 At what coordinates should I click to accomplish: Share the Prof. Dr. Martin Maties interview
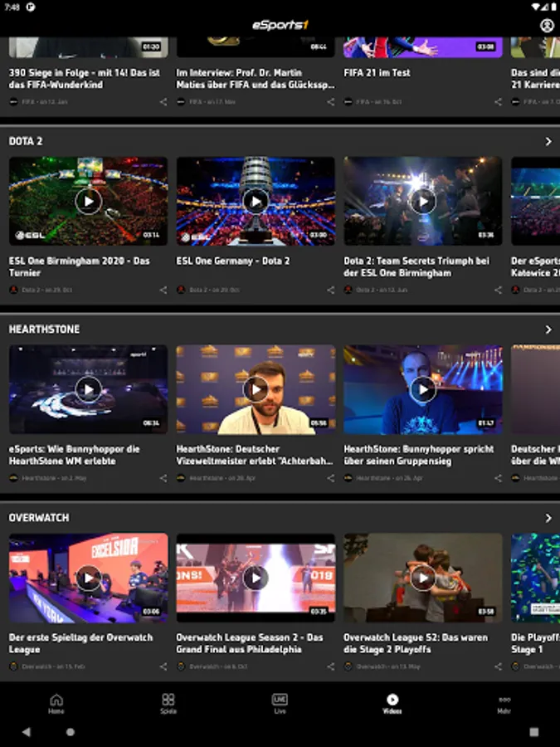pos(330,102)
